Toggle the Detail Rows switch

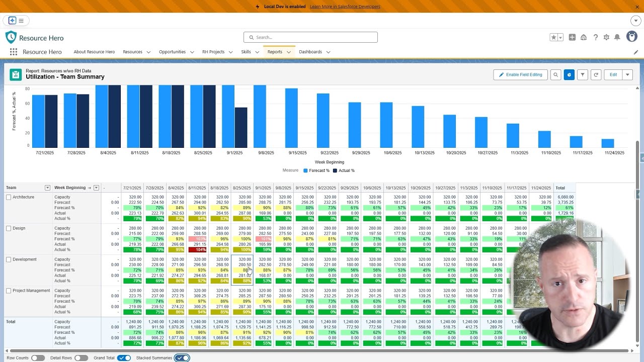click(81, 358)
